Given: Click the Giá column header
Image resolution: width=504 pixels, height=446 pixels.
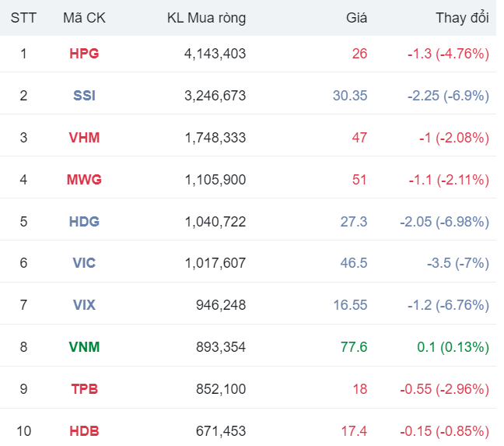Looking at the screenshot, I should pos(356,18).
